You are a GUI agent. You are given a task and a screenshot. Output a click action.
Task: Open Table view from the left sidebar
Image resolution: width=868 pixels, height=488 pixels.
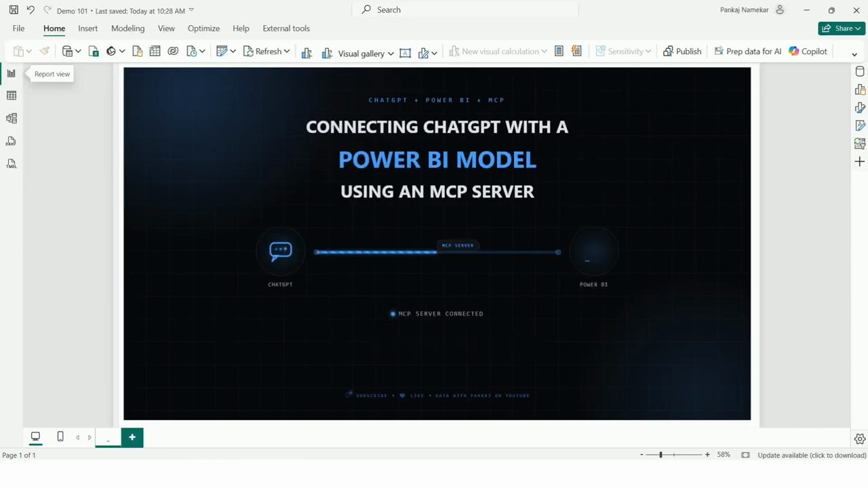click(11, 96)
